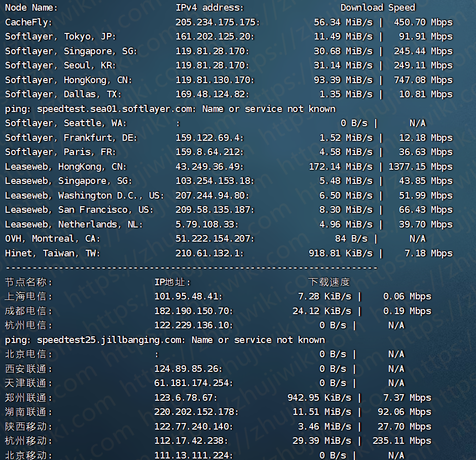Select 'Leaseweb, San Francisco, US:' label
The width and height of the screenshot is (476, 460).
[x=79, y=210]
